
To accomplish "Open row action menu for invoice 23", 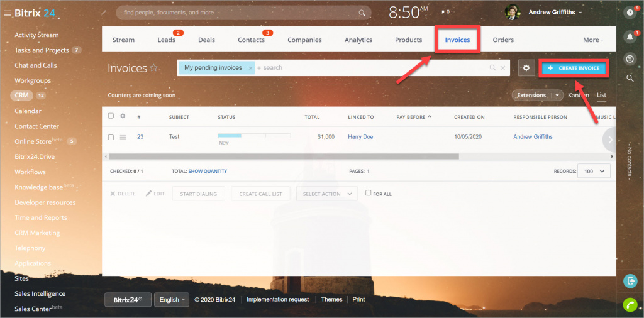I will pyautogui.click(x=123, y=137).
